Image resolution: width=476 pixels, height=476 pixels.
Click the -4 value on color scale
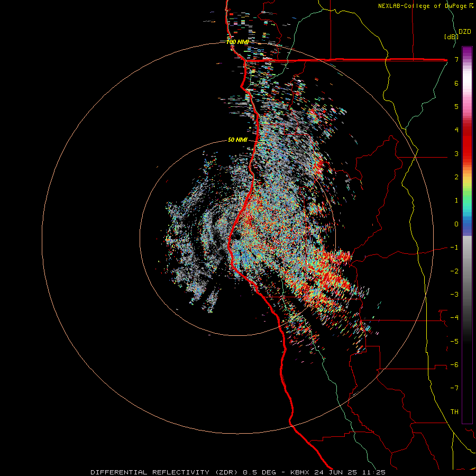454,318
